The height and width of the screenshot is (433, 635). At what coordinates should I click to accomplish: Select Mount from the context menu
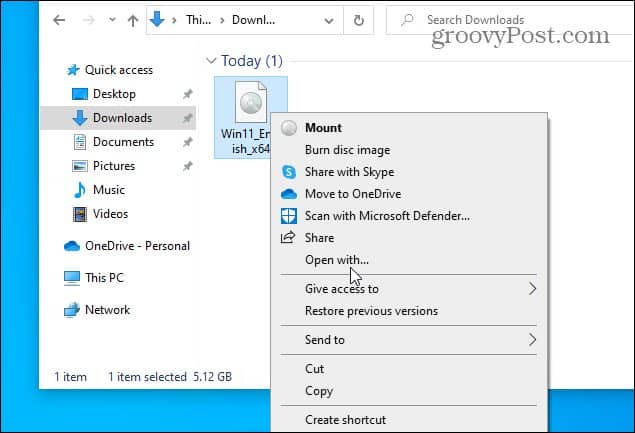323,128
